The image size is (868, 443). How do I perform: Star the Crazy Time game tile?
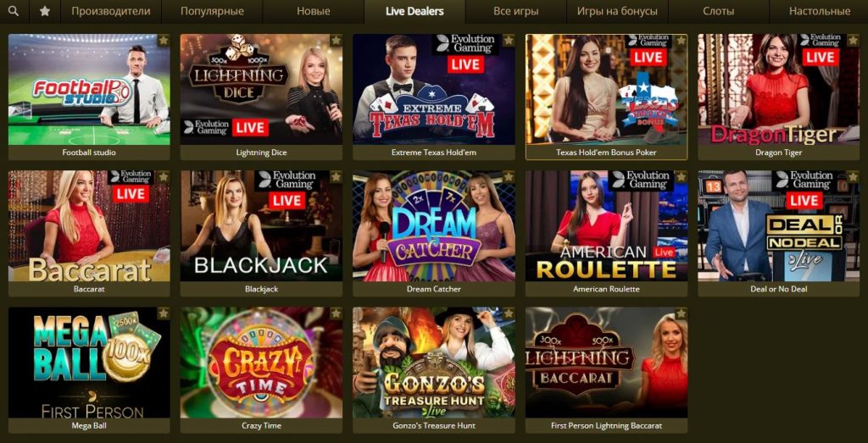(x=336, y=313)
